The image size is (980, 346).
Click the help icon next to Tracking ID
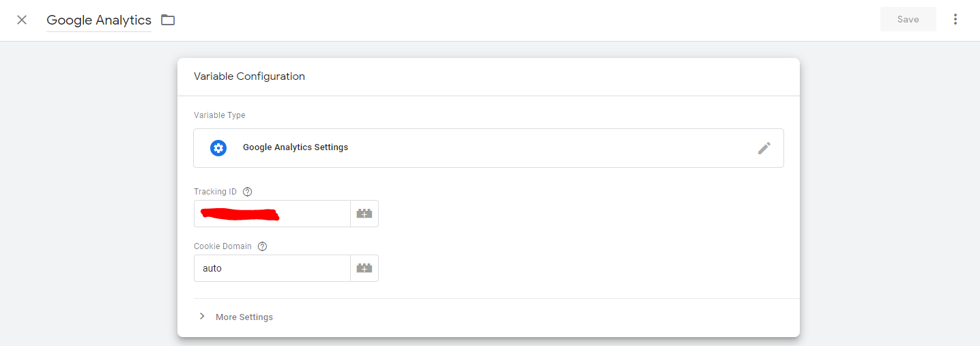tap(248, 192)
